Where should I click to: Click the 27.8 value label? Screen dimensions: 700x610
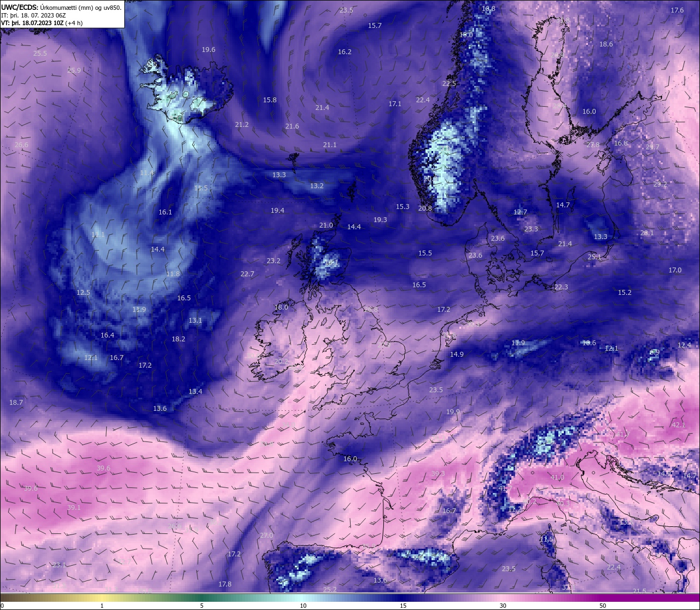[593, 145]
